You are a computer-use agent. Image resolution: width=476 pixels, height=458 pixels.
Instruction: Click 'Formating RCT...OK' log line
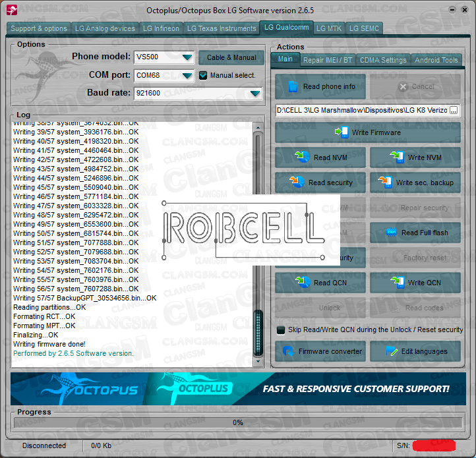[44, 316]
